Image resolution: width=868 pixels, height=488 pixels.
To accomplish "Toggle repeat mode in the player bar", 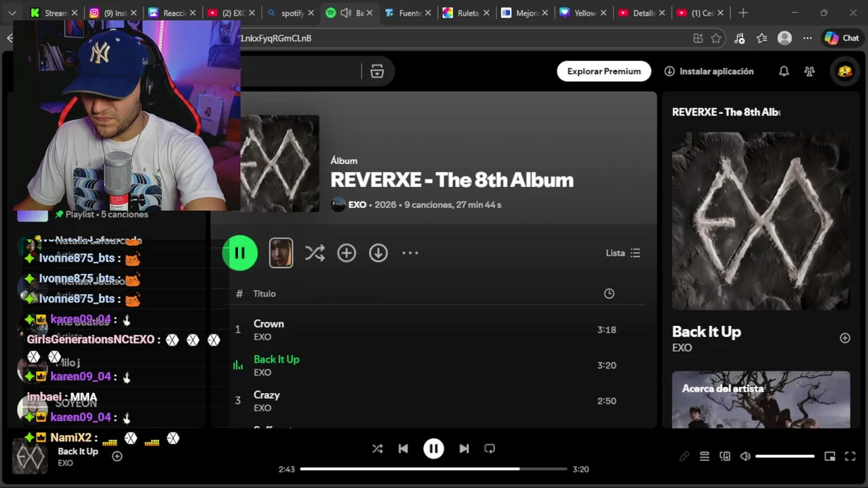I will pyautogui.click(x=490, y=449).
